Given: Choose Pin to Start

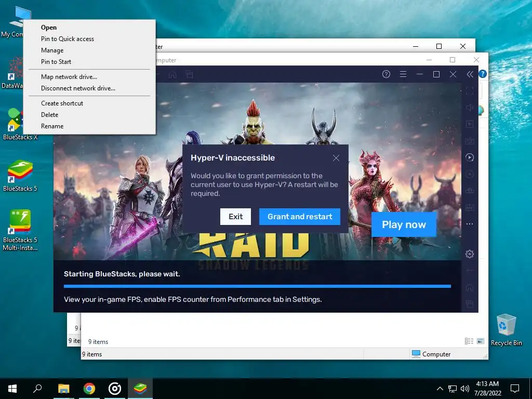Looking at the screenshot, I should coord(89,62).
